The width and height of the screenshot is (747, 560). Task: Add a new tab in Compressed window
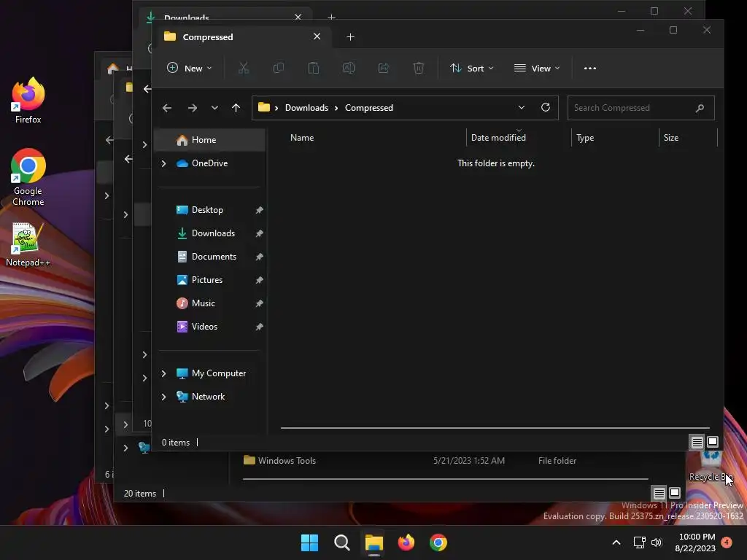point(350,36)
